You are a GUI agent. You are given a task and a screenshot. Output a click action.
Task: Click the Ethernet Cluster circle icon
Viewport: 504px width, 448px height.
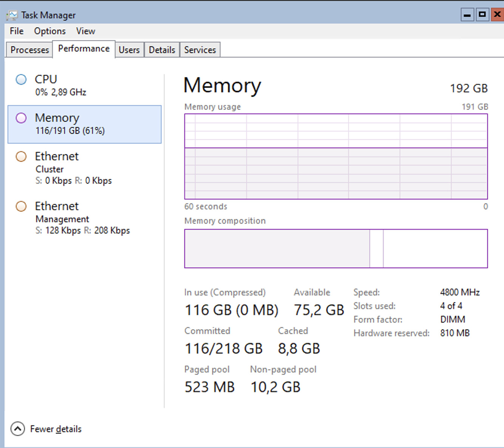tap(21, 156)
